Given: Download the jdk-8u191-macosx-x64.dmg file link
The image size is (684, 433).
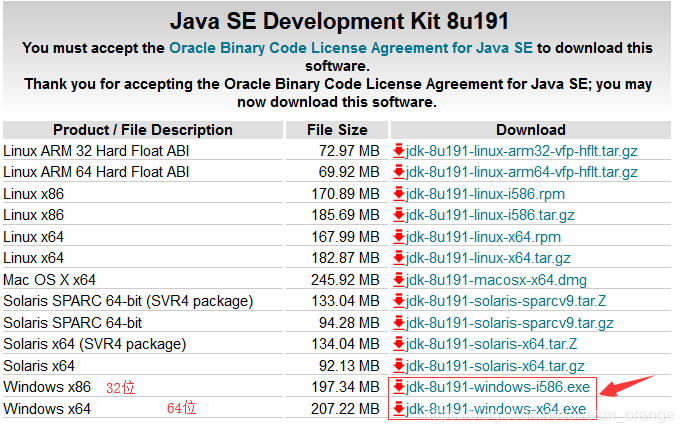Looking at the screenshot, I should coord(496,280).
